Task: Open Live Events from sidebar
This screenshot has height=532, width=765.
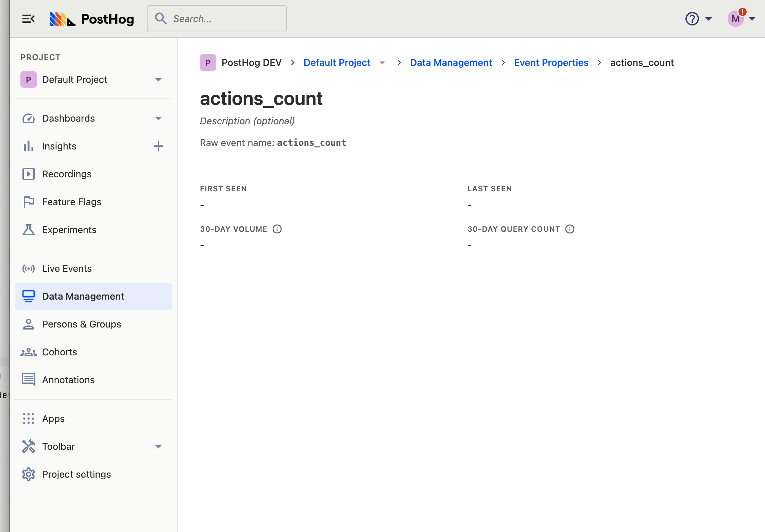Action: tap(67, 268)
